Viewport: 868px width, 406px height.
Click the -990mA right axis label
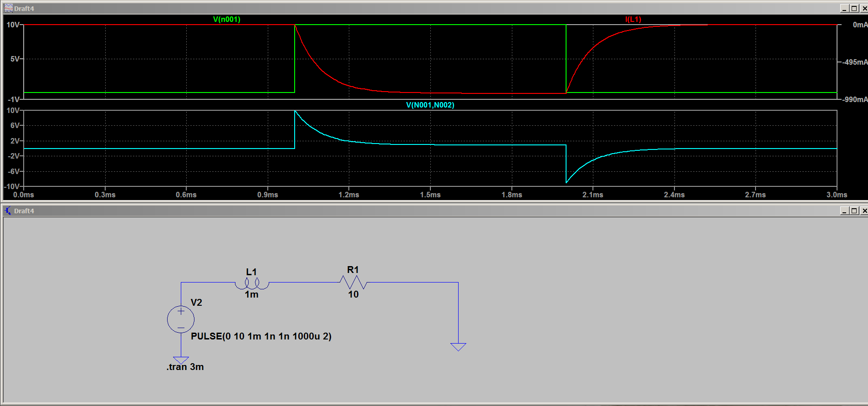(x=855, y=99)
